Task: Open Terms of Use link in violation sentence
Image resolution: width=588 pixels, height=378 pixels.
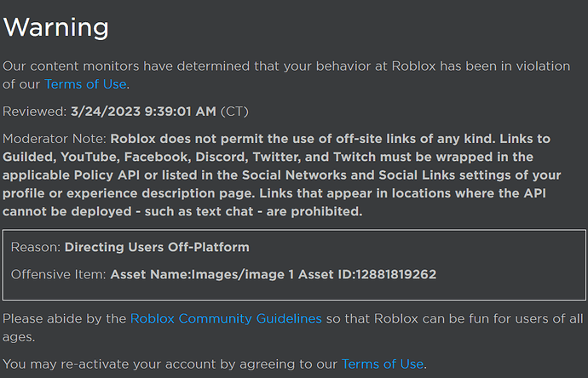Action: click(85, 84)
